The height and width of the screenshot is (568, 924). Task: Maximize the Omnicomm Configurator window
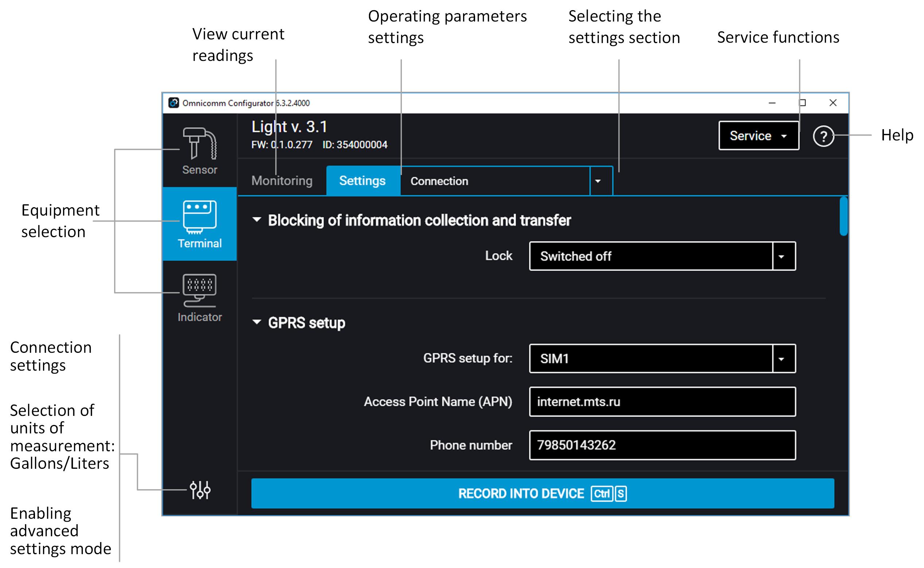pos(802,103)
